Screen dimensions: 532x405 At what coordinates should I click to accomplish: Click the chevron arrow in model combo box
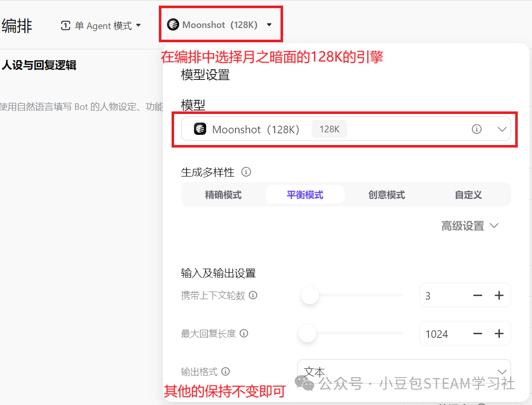pyautogui.click(x=502, y=129)
